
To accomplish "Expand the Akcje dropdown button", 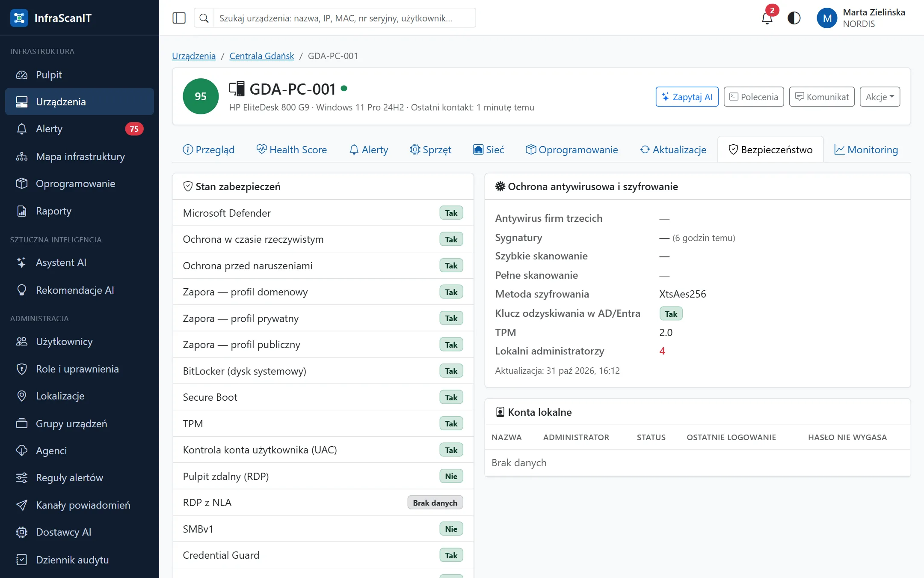I will 880,97.
